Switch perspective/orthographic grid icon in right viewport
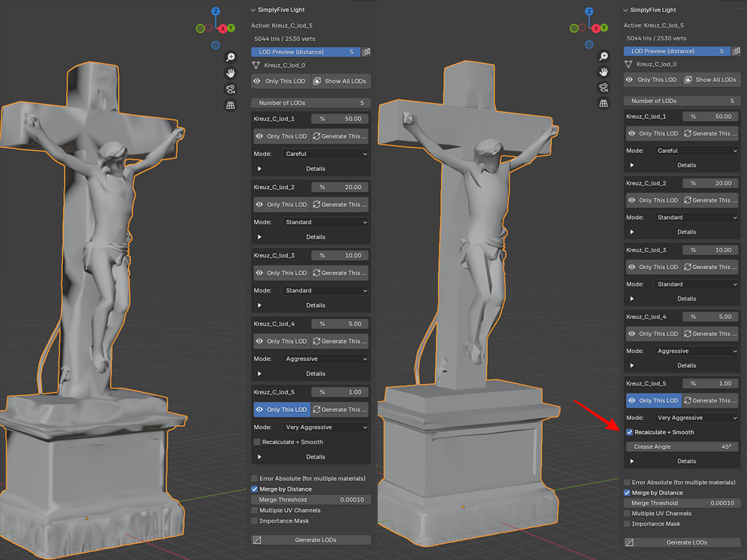The image size is (747, 560). (x=603, y=103)
